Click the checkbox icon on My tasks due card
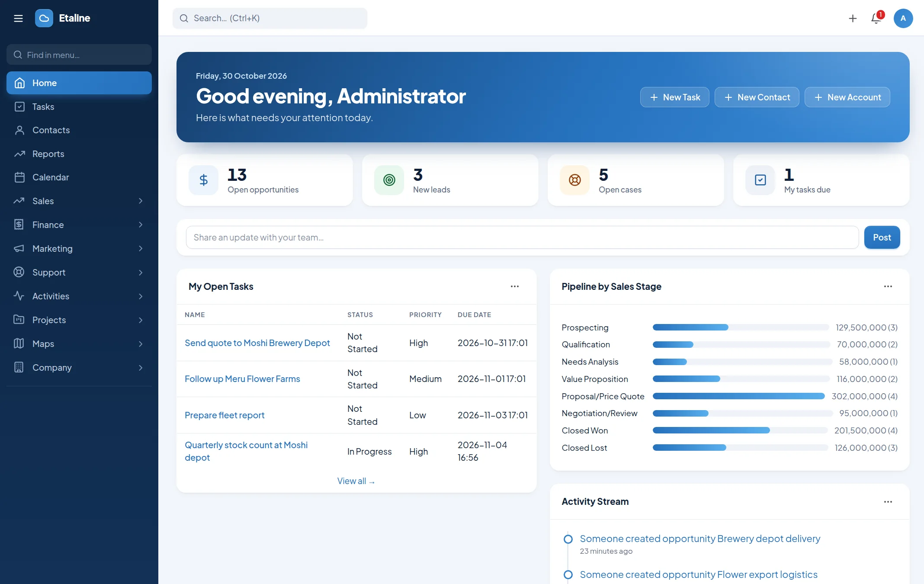The height and width of the screenshot is (584, 924). click(760, 180)
